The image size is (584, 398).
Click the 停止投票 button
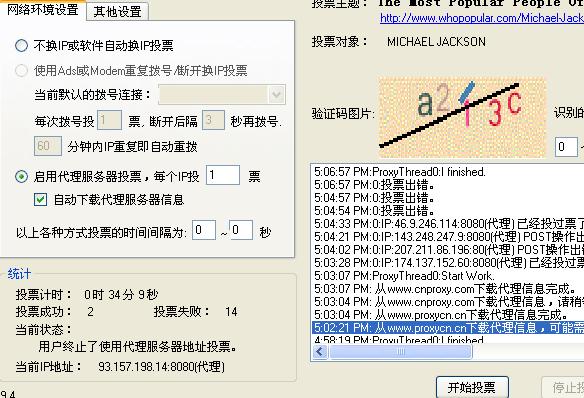563,388
